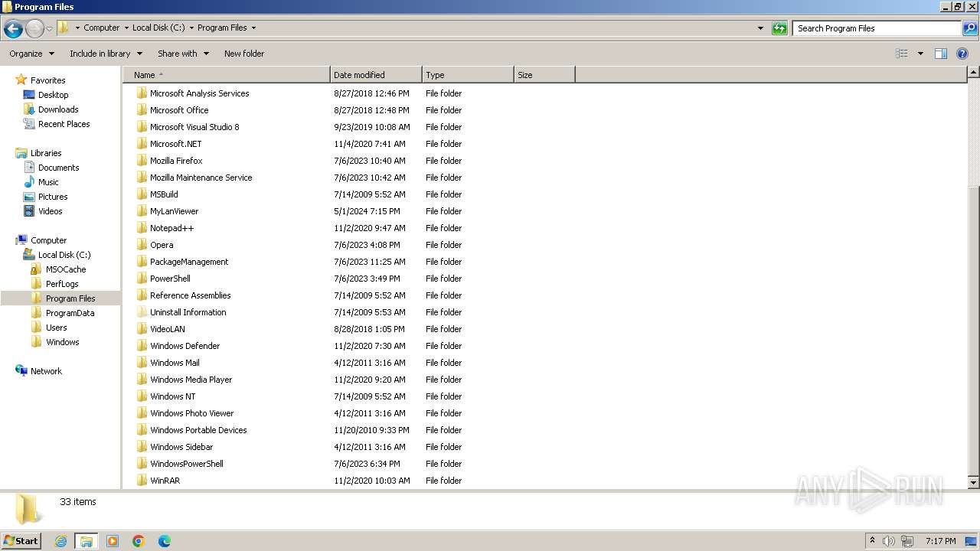Select the VideoLAN folder icon
Screen dimensions: 980x551
pos(142,329)
